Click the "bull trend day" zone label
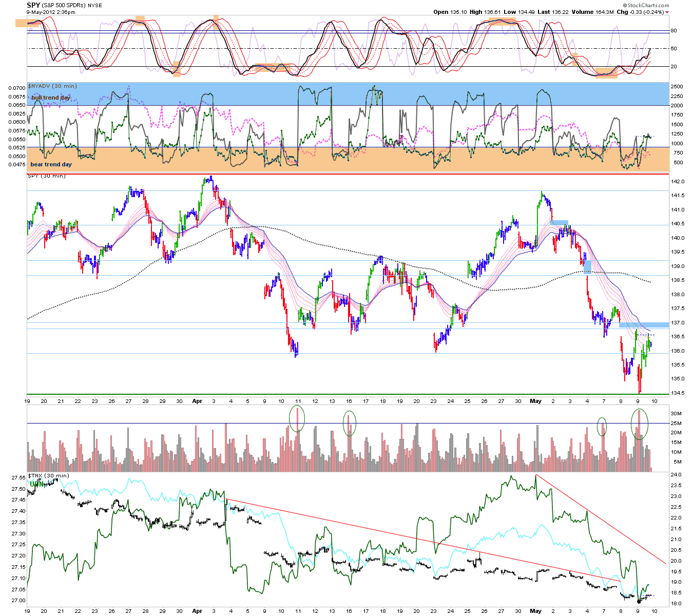 point(51,98)
